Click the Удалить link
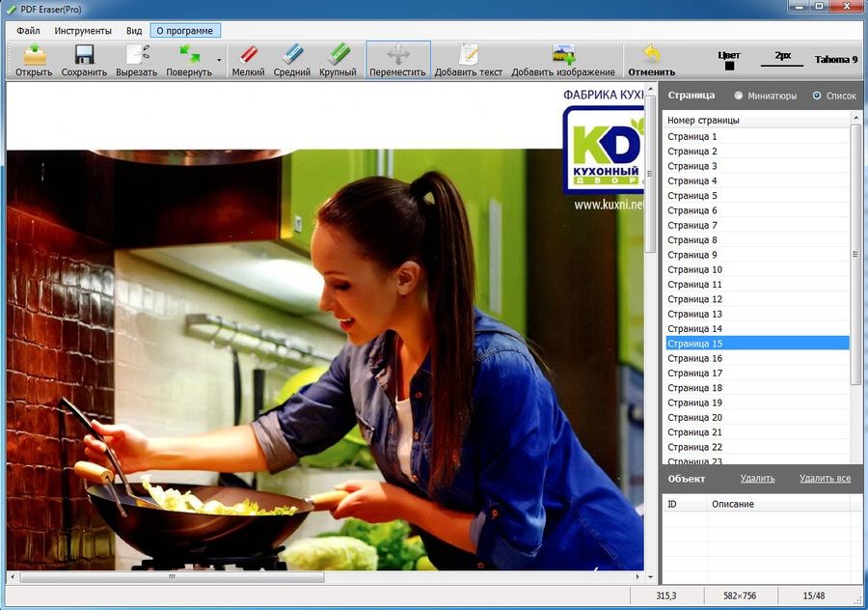 coord(757,478)
